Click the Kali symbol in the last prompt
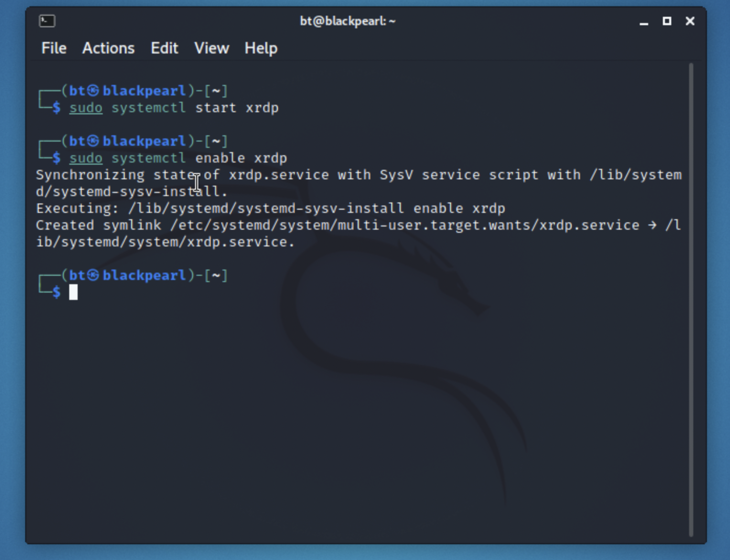 93,275
